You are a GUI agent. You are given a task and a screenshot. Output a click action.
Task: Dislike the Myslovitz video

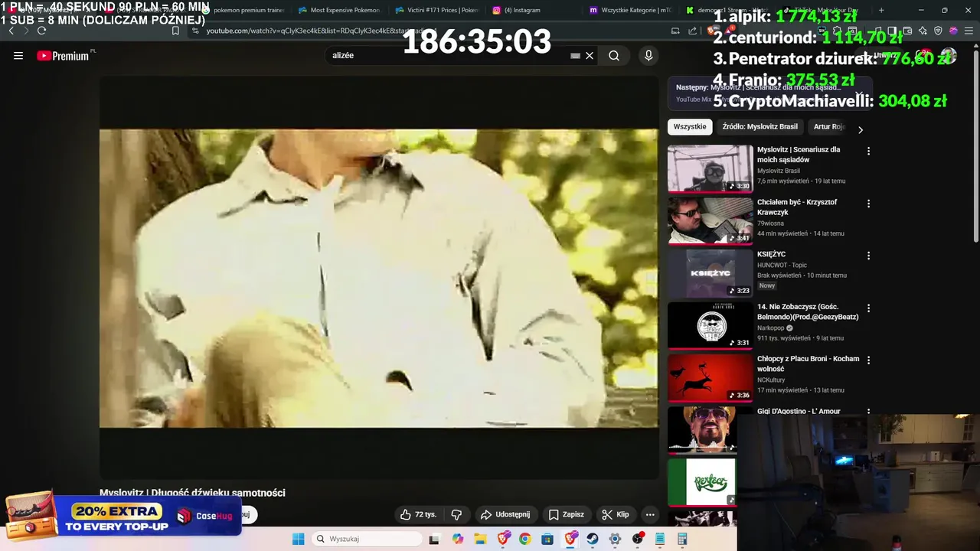point(456,514)
